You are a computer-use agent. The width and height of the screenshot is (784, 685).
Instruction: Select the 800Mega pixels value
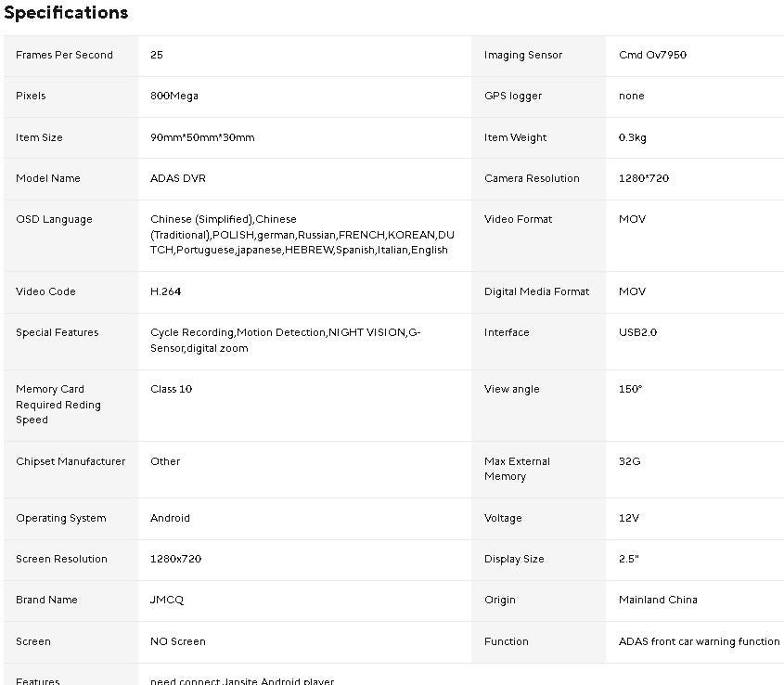click(174, 96)
